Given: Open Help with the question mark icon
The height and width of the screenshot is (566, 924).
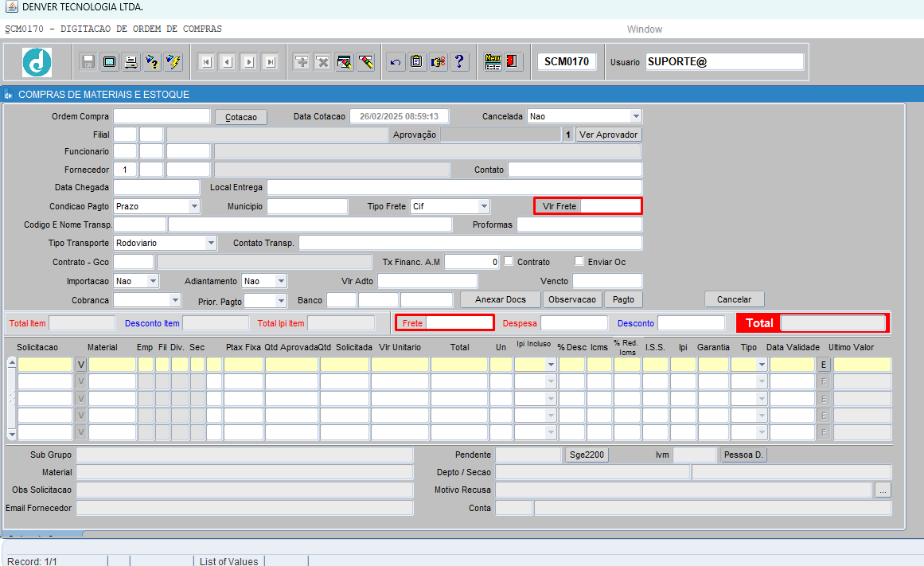Looking at the screenshot, I should 459,61.
